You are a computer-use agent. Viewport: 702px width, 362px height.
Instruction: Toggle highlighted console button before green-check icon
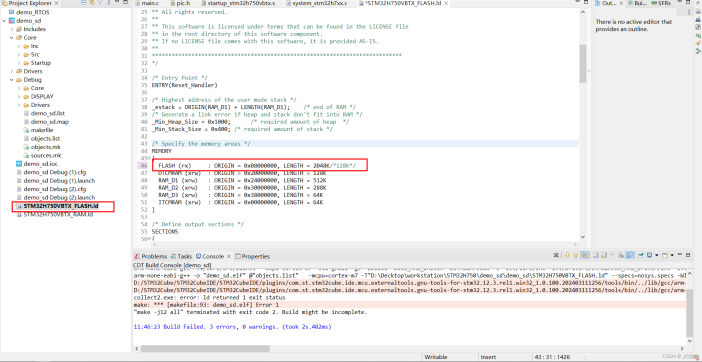click(629, 256)
